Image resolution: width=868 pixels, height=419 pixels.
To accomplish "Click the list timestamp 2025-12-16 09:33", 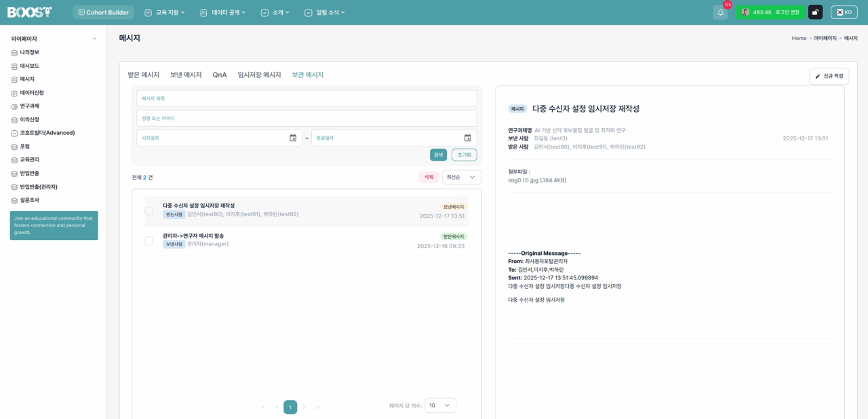I will pos(441,246).
